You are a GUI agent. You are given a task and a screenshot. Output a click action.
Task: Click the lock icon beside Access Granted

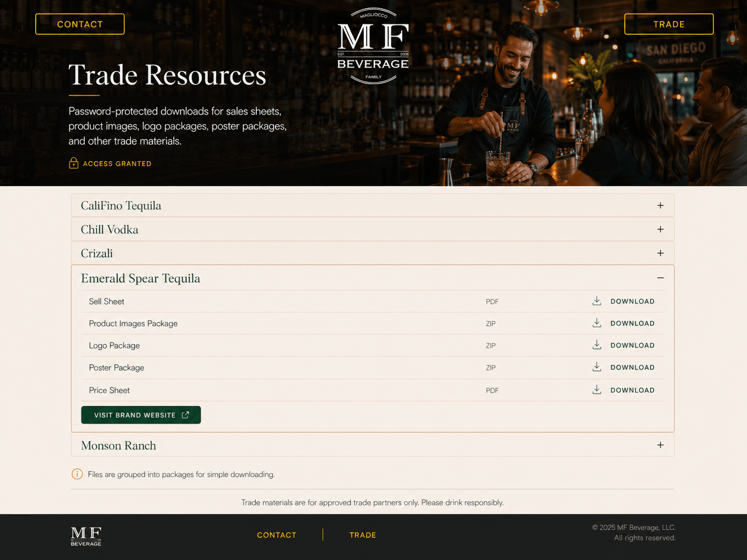tap(74, 163)
